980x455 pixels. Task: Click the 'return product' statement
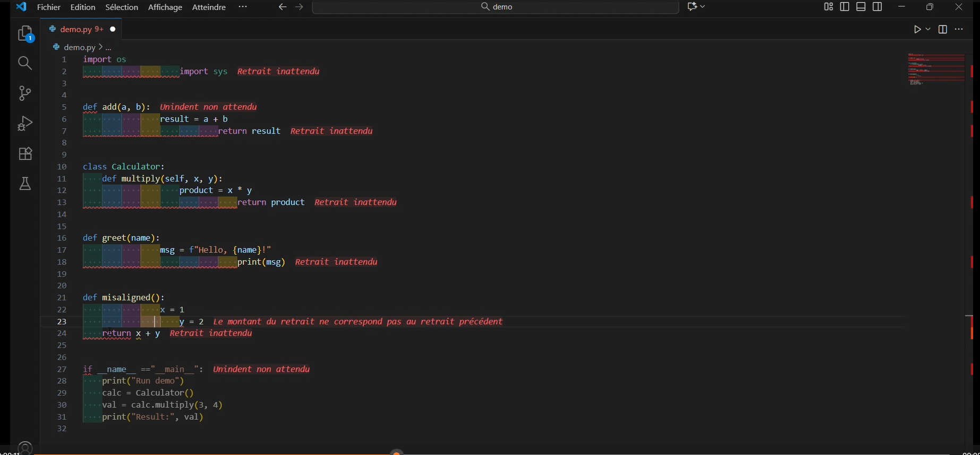click(x=271, y=202)
